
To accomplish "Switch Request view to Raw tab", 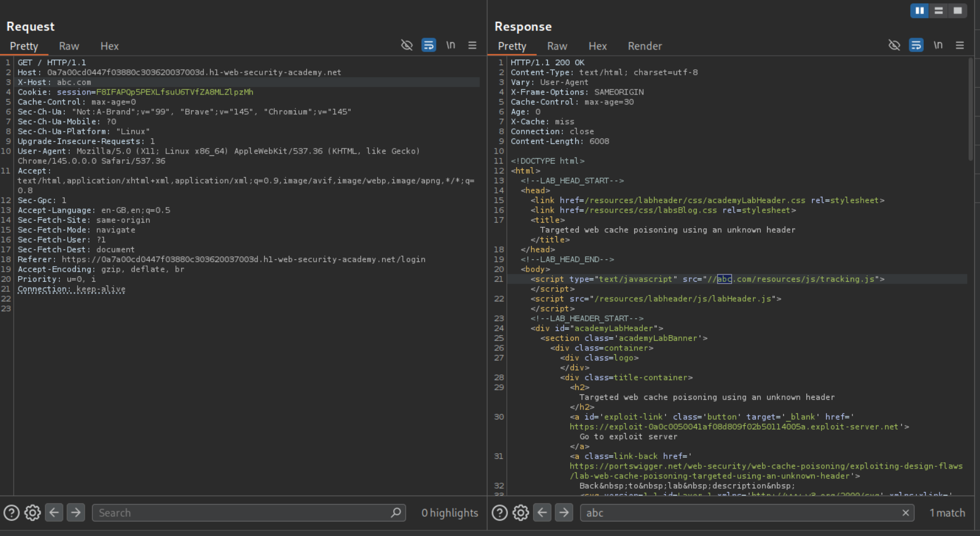I will (69, 46).
